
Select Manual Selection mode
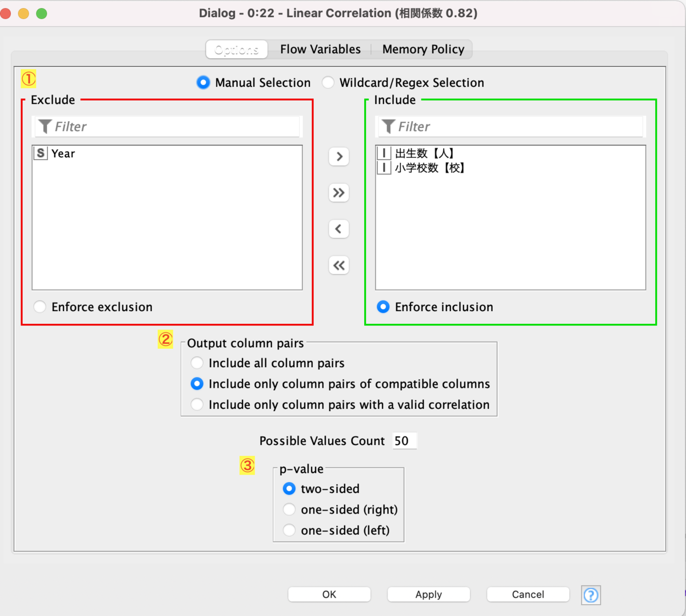(253, 82)
